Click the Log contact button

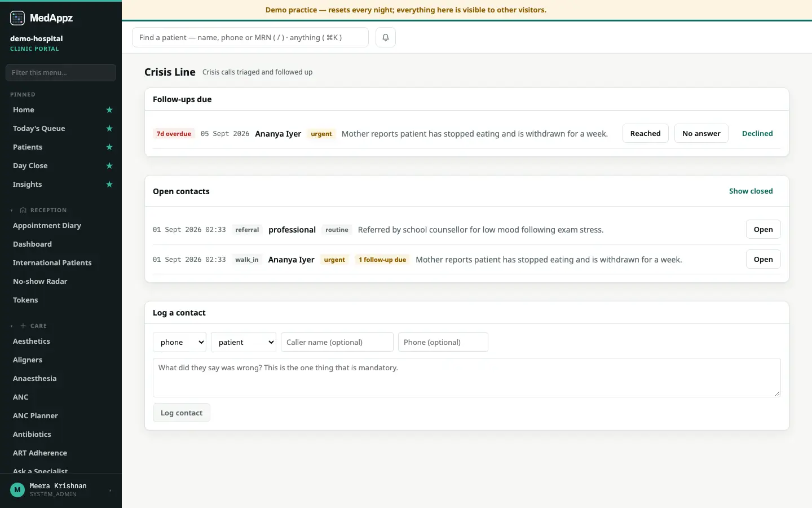(x=182, y=413)
